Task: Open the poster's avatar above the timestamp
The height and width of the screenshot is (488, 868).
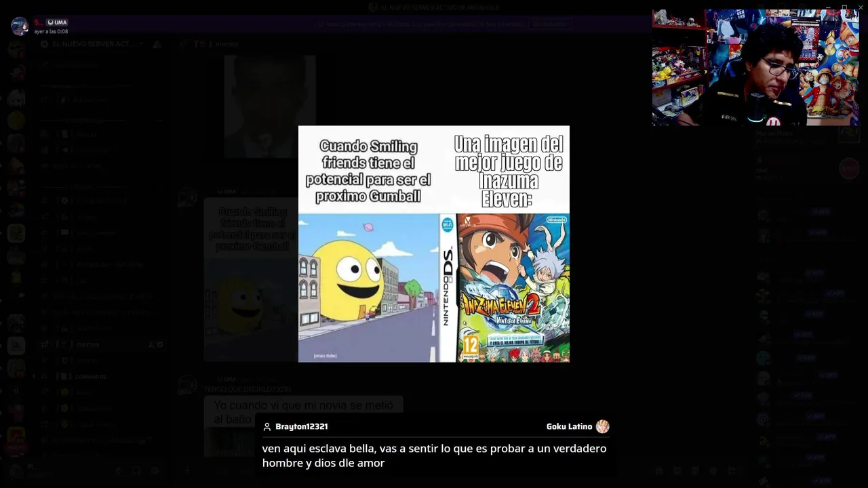Action: (20, 26)
